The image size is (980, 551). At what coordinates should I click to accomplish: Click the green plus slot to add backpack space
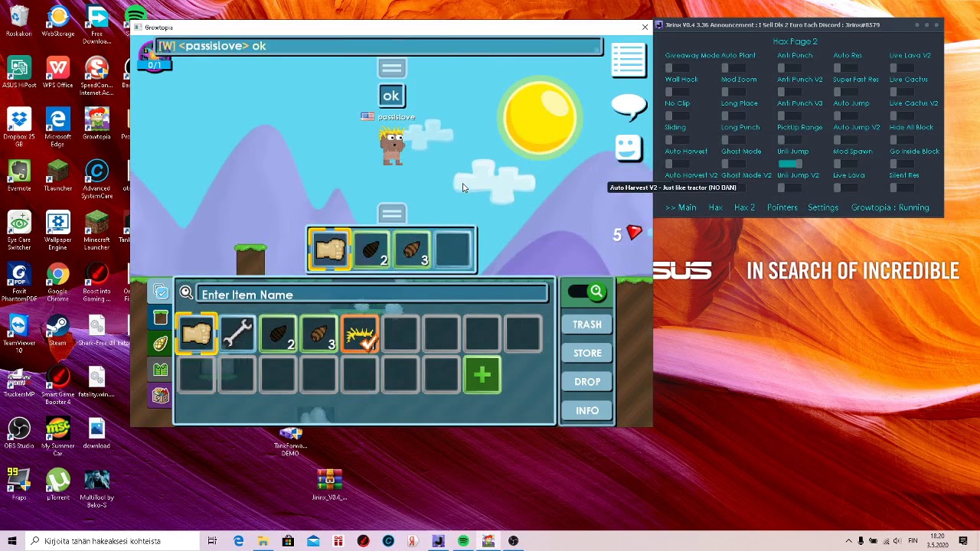coord(482,375)
